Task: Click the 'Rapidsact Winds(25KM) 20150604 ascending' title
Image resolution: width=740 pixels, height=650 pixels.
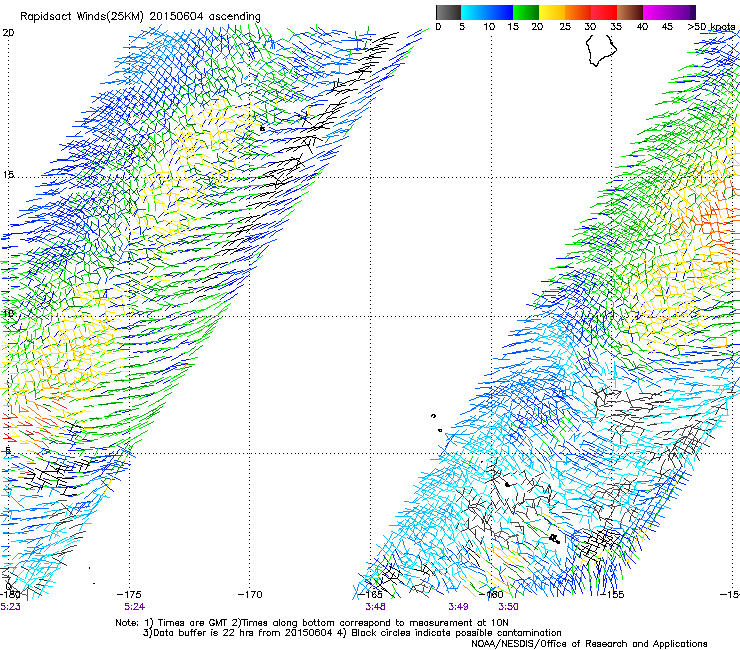Action: coord(140,17)
